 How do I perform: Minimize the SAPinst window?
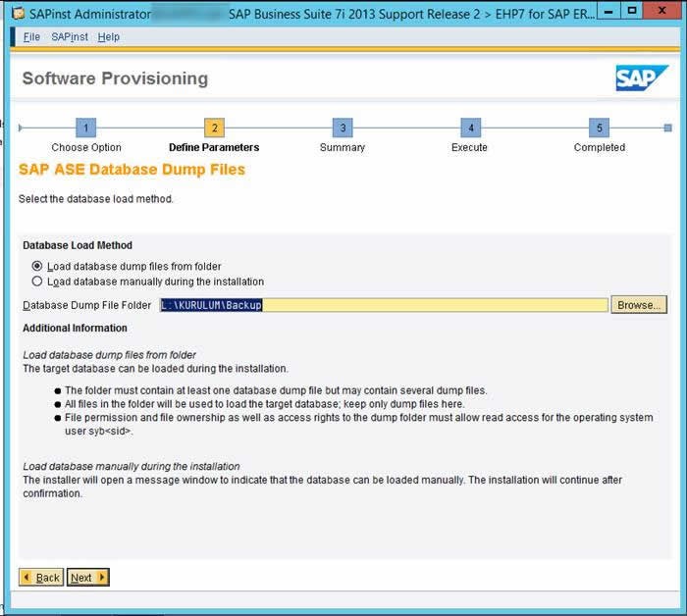[x=608, y=11]
